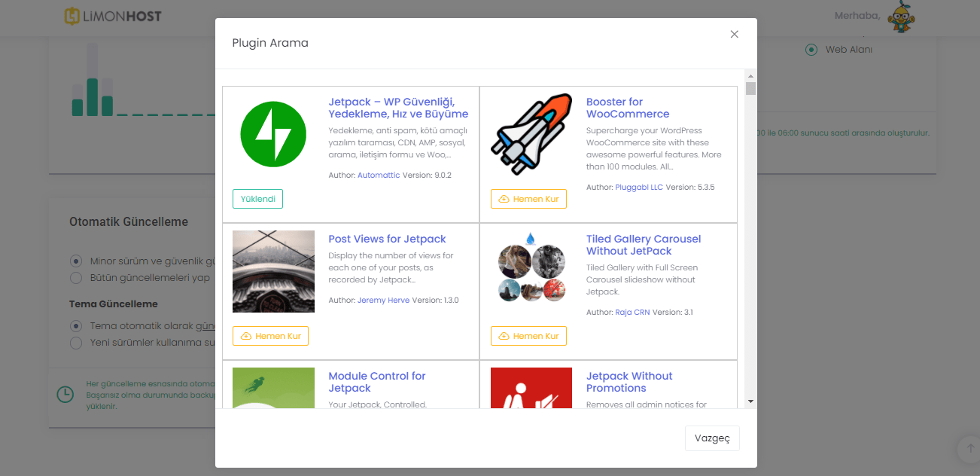The image size is (980, 476).
Task: Install Tiled Gallery Carousel with Hemen Kur
Action: click(x=528, y=336)
